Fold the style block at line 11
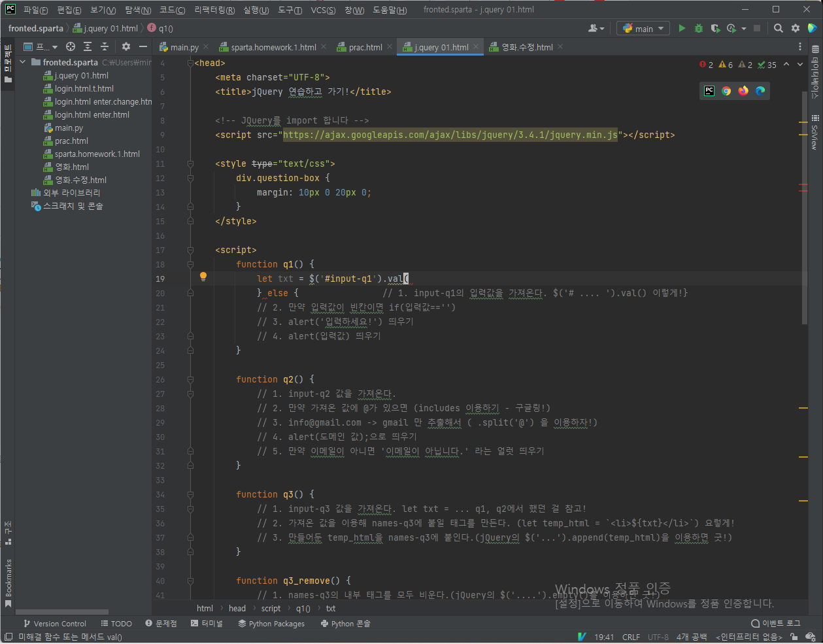The width and height of the screenshot is (823, 644). click(x=190, y=163)
